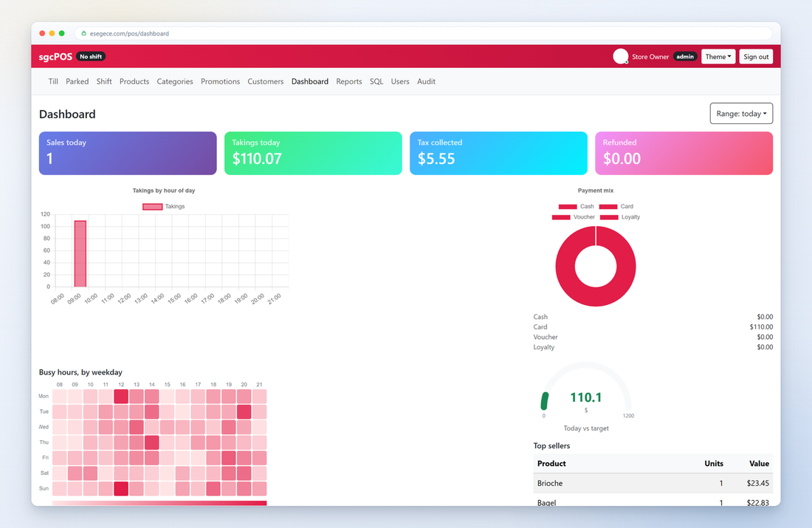
Task: Open the Promotions tab
Action: 220,81
